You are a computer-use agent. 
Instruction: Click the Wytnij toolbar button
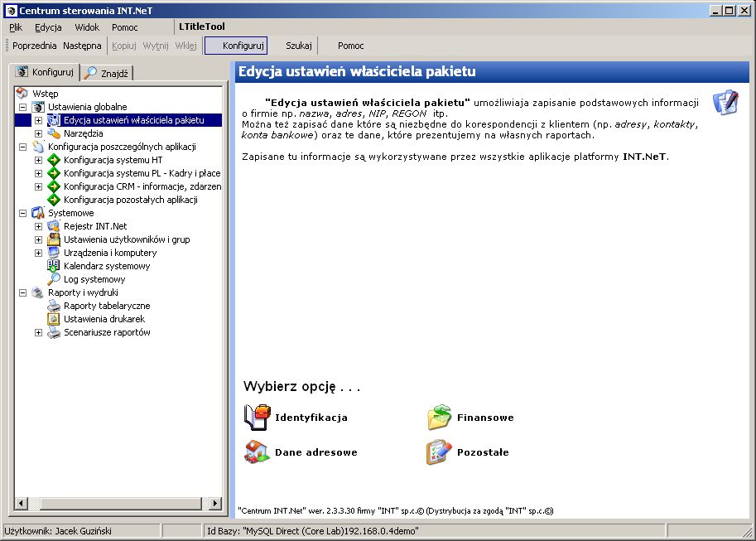[x=156, y=46]
